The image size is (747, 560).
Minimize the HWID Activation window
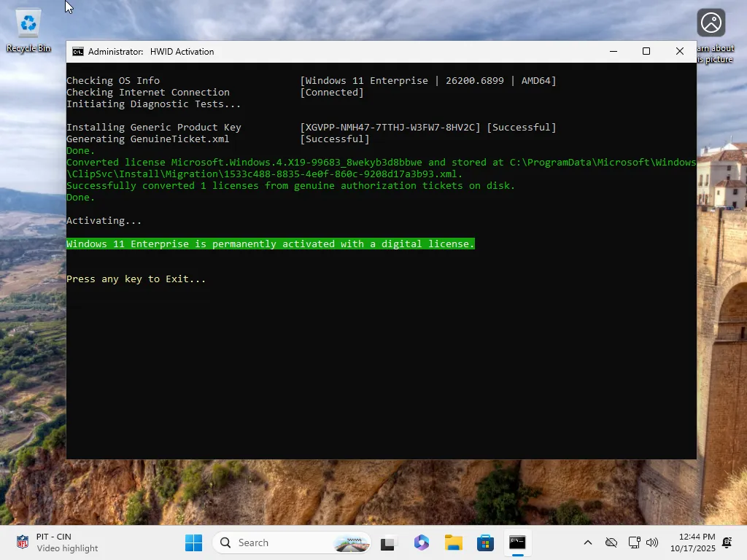pos(614,52)
